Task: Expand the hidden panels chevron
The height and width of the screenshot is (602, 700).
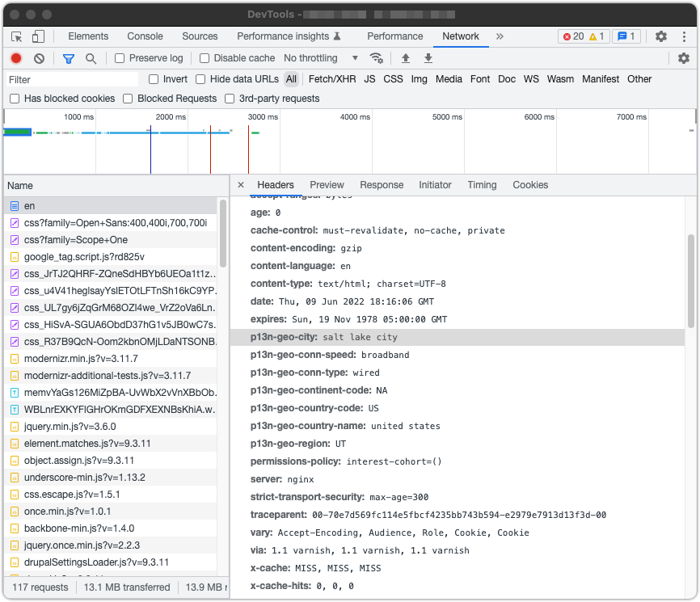Action: [x=500, y=36]
